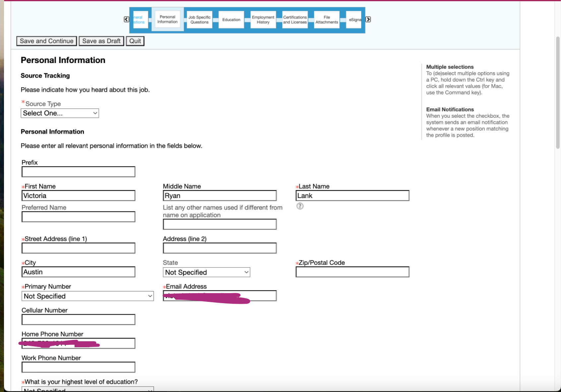This screenshot has width=561, height=392.
Task: Click the Street Address line 1 field
Action: pos(78,248)
